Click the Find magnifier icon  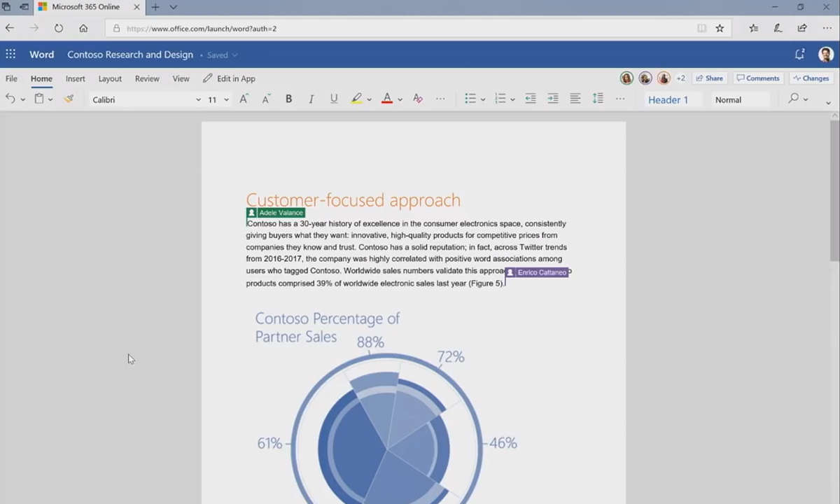point(793,99)
